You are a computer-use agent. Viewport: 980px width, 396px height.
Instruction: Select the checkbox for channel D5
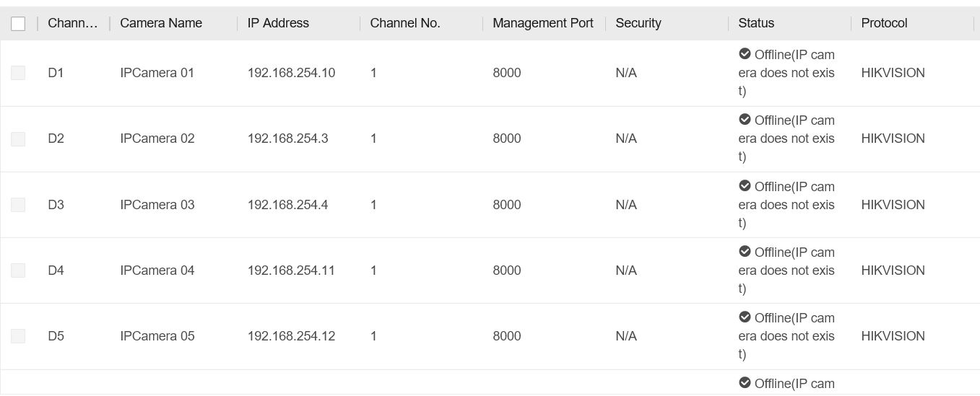(x=18, y=336)
